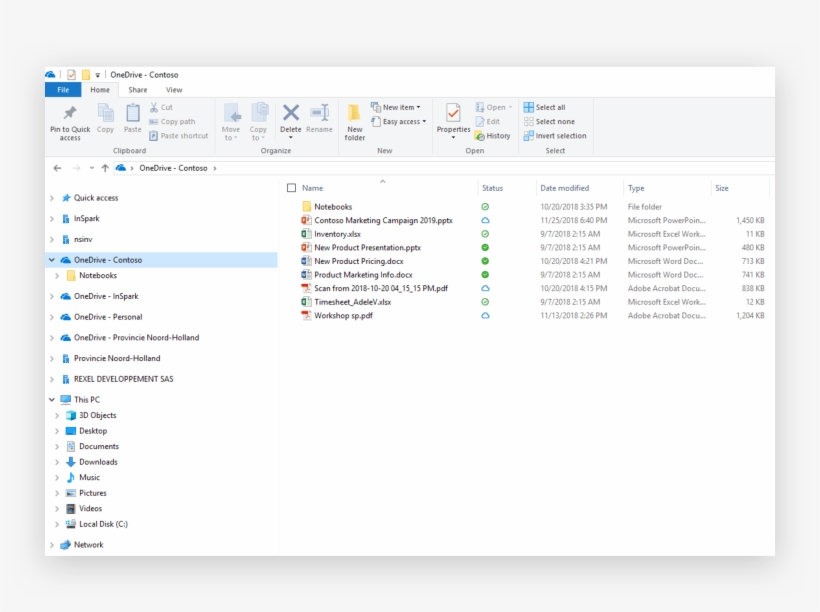
Task: Sort by the Size column header
Action: pos(722,188)
